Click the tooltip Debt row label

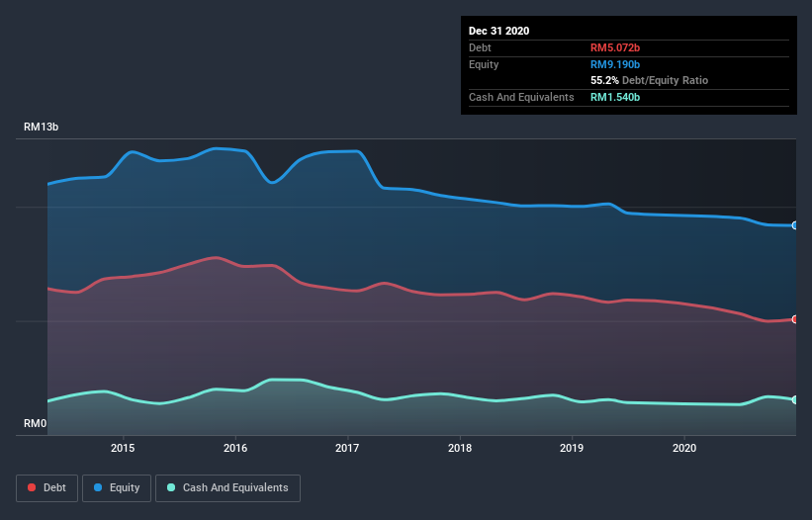pos(480,47)
